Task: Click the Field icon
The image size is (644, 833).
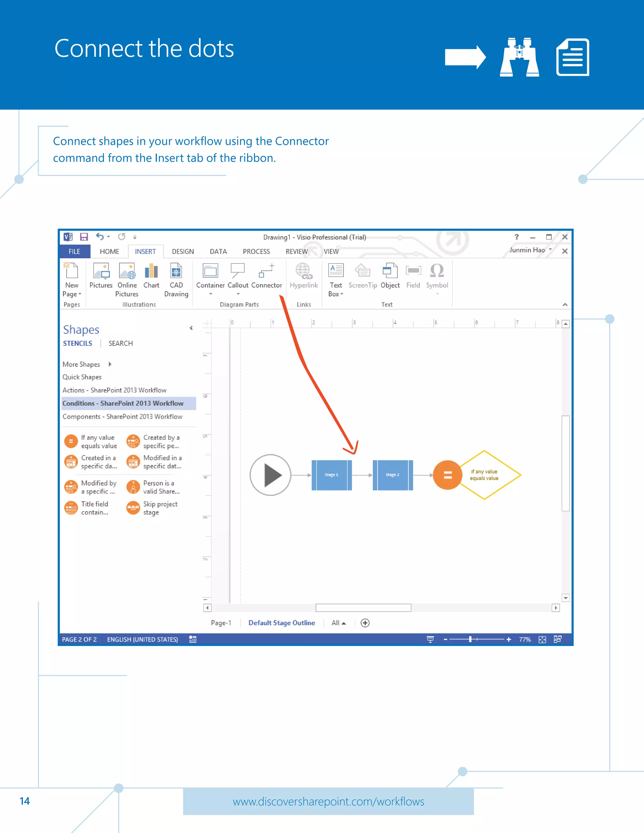Action: 413,270
